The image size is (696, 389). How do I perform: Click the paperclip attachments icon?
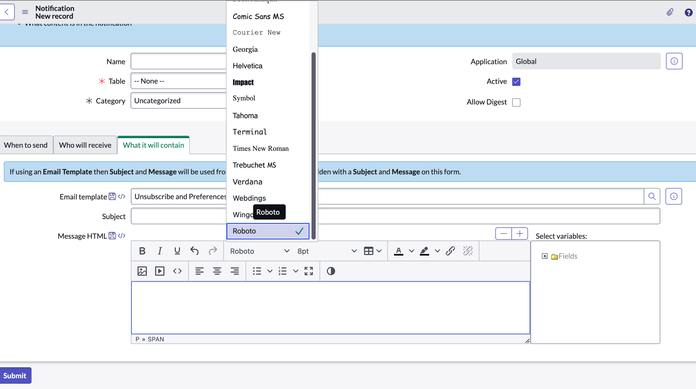[670, 12]
